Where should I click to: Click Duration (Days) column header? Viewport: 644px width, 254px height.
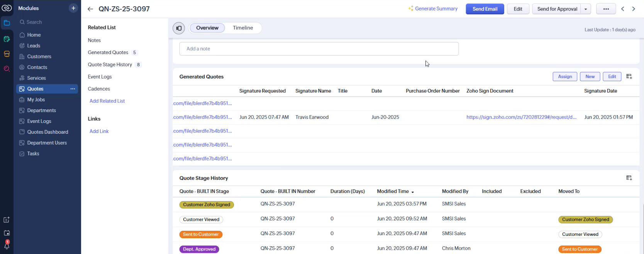[x=347, y=191]
